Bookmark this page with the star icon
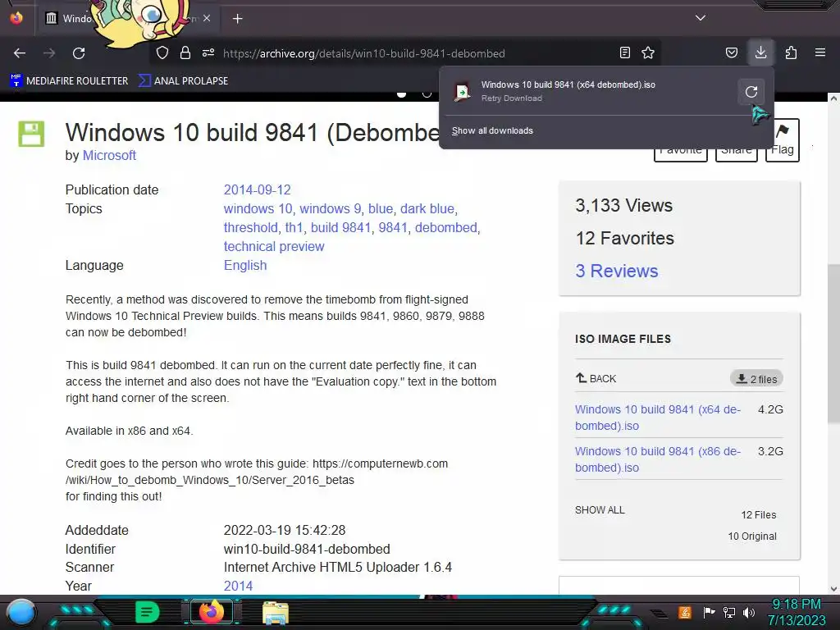Viewport: 840px width, 630px height. 648,52
